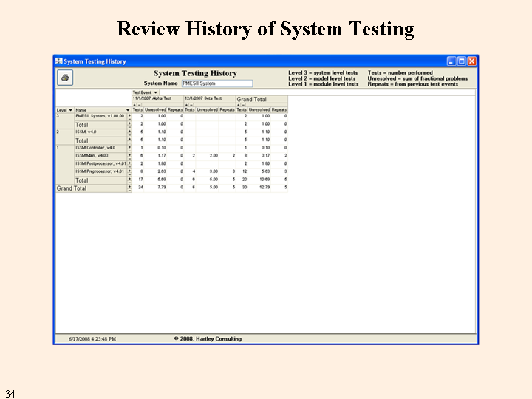Click the printer icon button
This screenshot has height=399, width=532.
click(65, 78)
